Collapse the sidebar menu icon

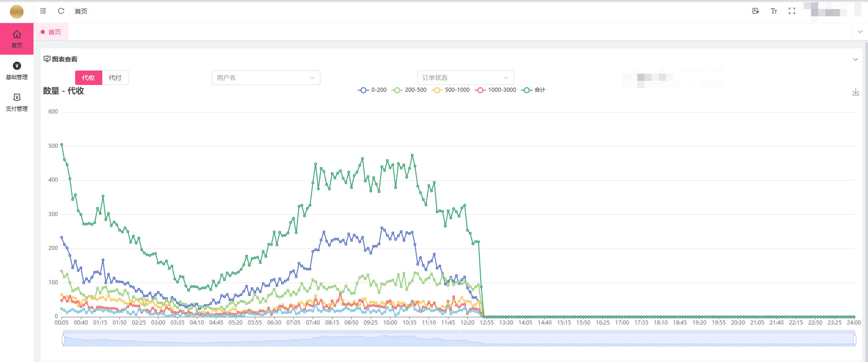[x=43, y=11]
